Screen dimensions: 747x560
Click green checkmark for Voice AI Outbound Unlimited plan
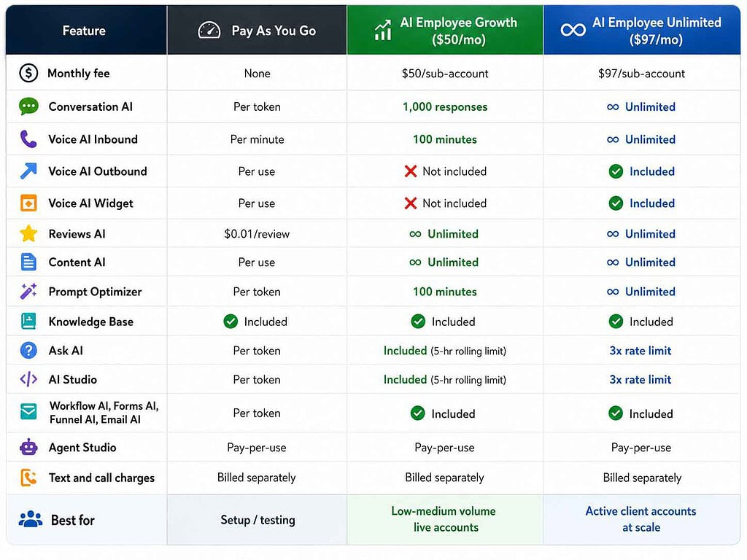tap(616, 171)
